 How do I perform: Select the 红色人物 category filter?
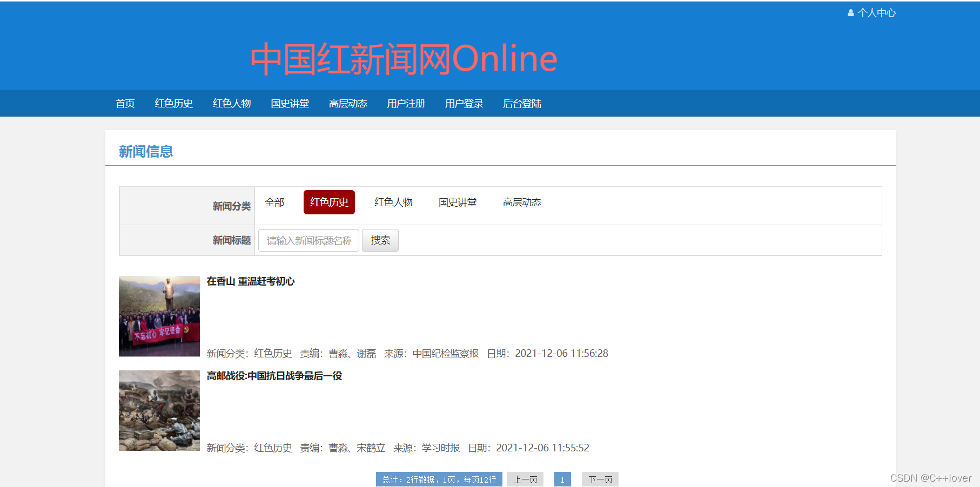(393, 202)
